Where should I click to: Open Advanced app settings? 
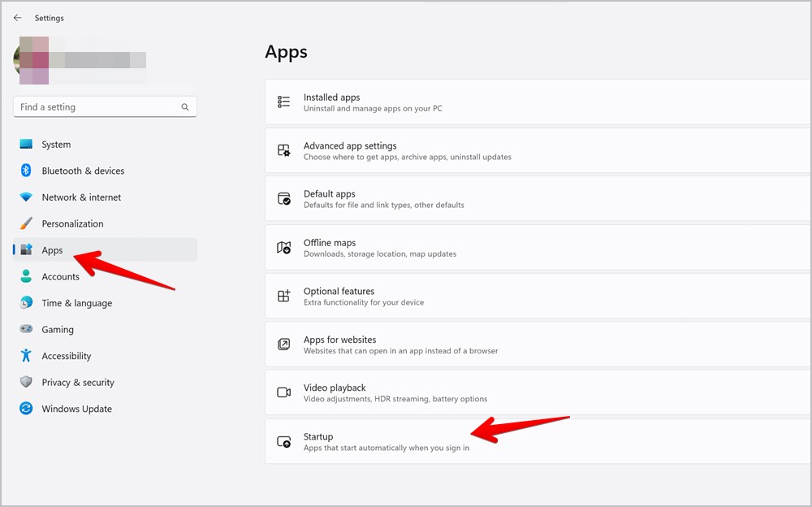tap(538, 150)
